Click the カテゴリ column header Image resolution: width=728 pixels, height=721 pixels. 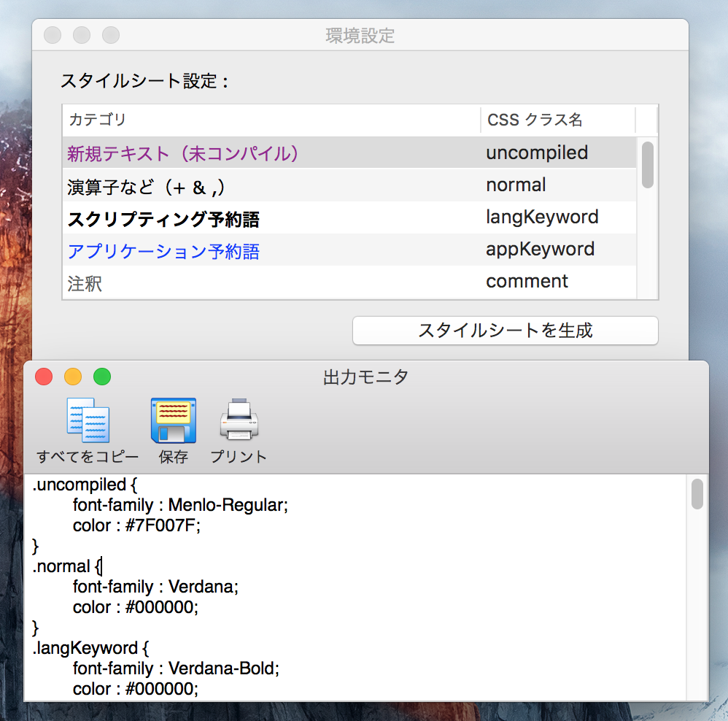coord(271,120)
